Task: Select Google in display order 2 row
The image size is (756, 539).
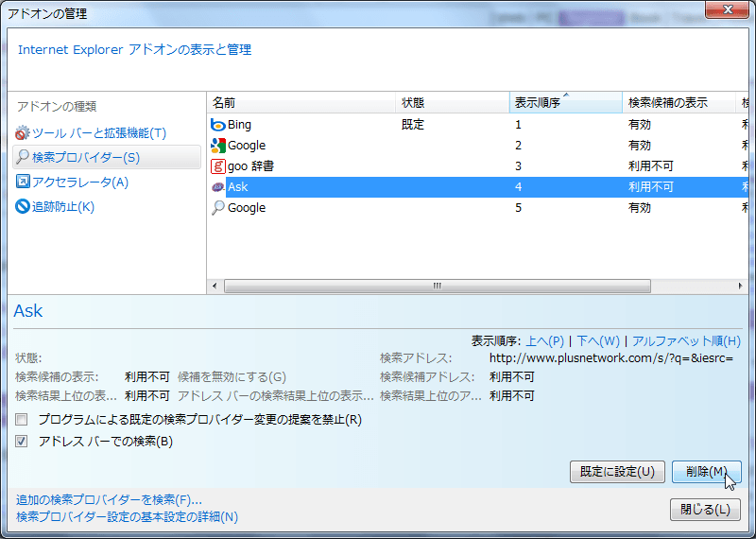Action: [247, 146]
